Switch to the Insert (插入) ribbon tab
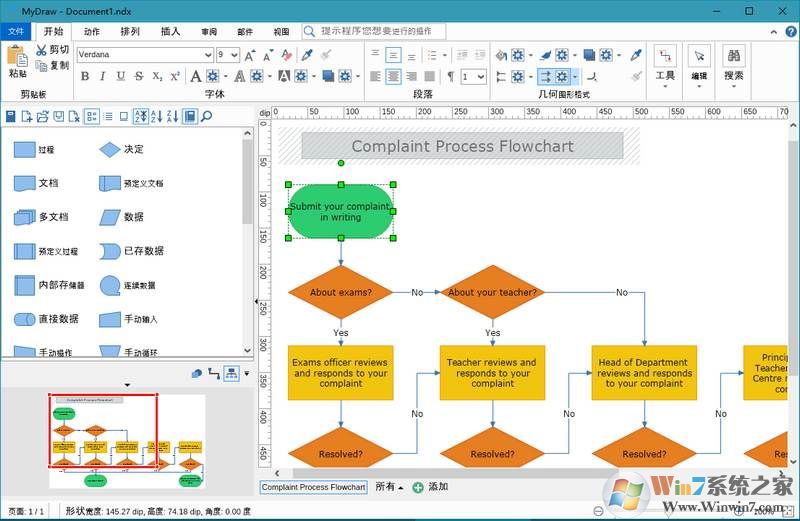This screenshot has width=800, height=521. click(x=170, y=31)
